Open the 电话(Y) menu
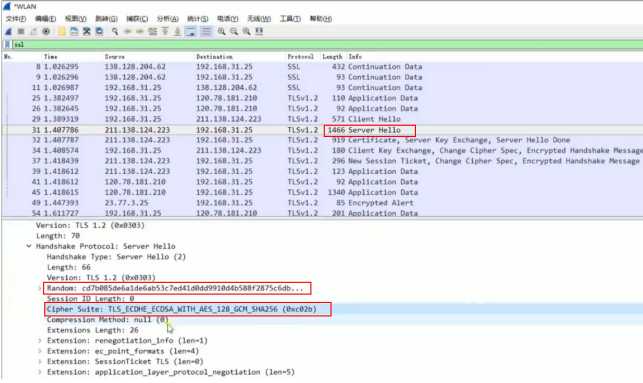Image resolution: width=643 pixels, height=383 pixels. (228, 19)
